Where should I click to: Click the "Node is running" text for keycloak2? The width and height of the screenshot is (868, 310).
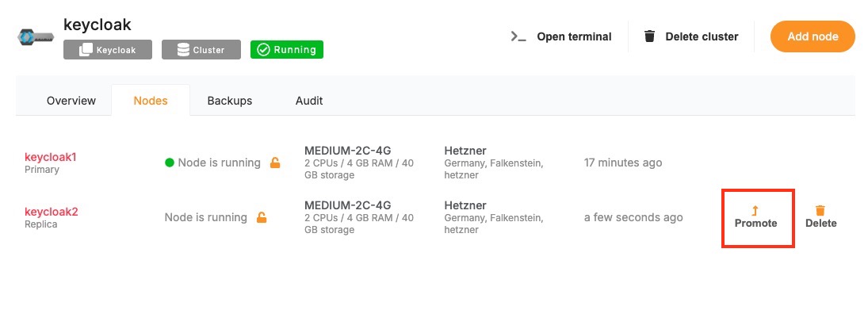click(x=206, y=217)
